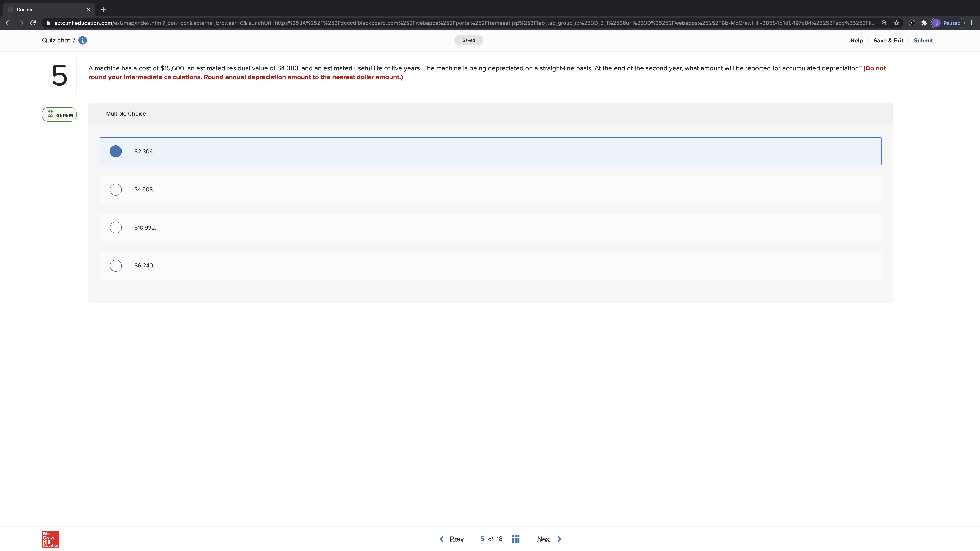The width and height of the screenshot is (980, 551).
Task: Select the $2,304 answer choice
Action: 116,151
